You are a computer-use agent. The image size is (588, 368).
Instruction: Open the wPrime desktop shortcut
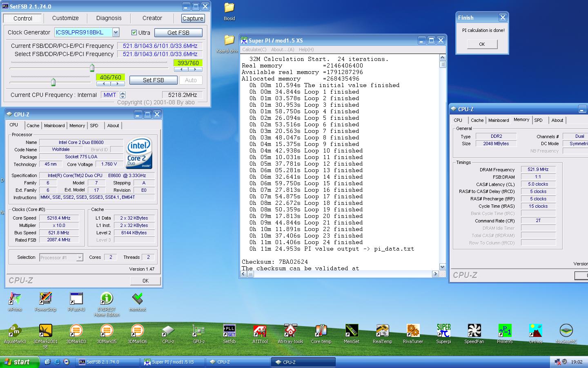pos(15,302)
